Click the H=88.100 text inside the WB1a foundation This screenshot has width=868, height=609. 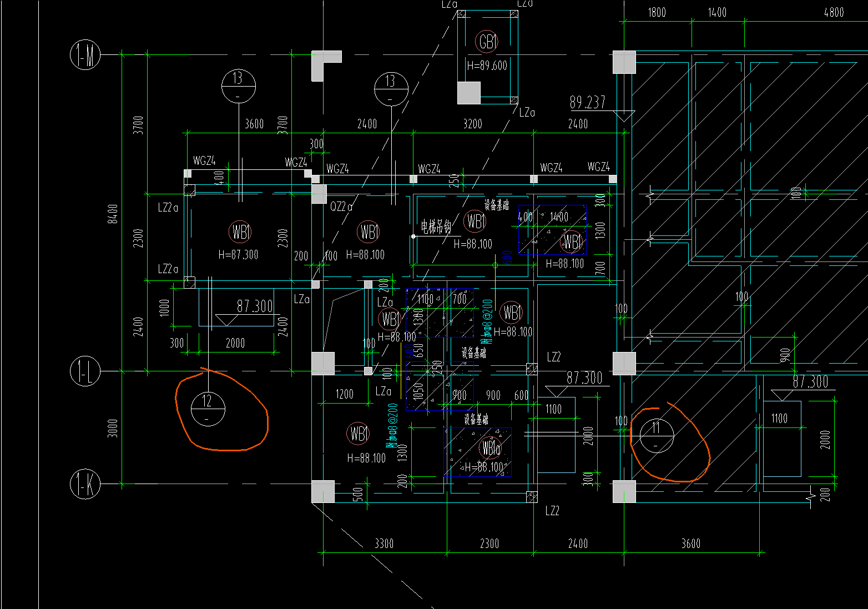[x=484, y=467]
